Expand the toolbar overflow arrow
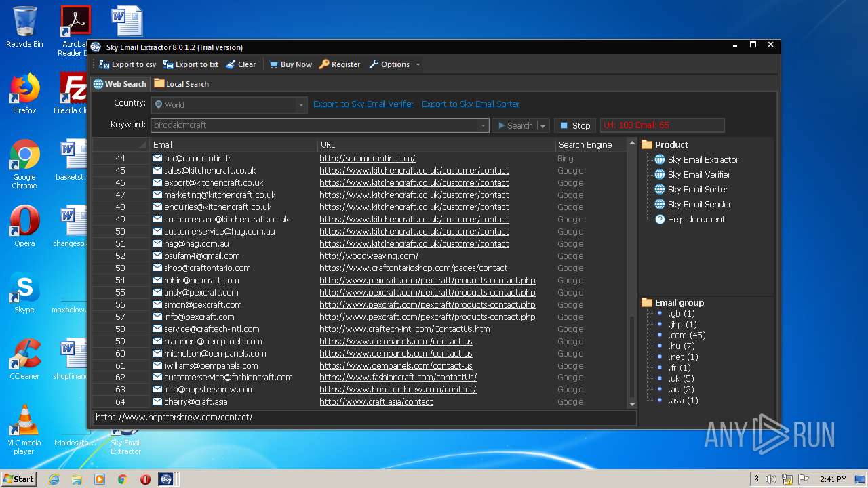The width and height of the screenshot is (868, 488). coord(418,65)
